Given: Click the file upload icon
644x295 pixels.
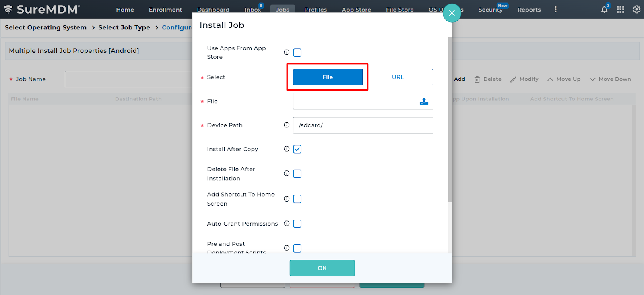Looking at the screenshot, I should (424, 101).
